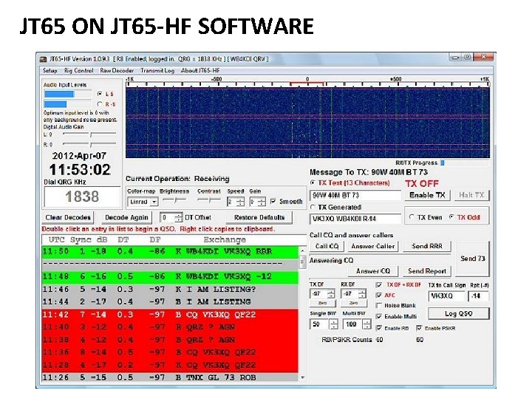The height and width of the screenshot is (399, 532).
Task: Select the 11:42 CQ VK3XQ QF22 decode row
Action: tap(171, 314)
